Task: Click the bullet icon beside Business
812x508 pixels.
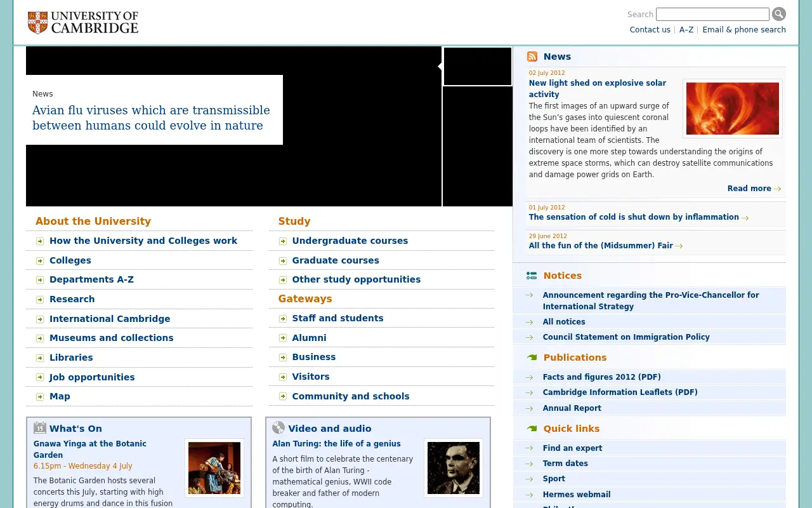Action: [283, 358]
